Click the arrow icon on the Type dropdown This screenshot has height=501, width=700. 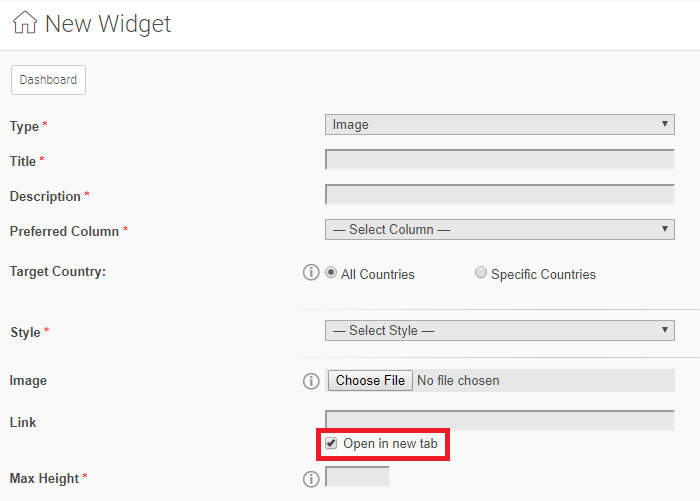click(x=665, y=124)
